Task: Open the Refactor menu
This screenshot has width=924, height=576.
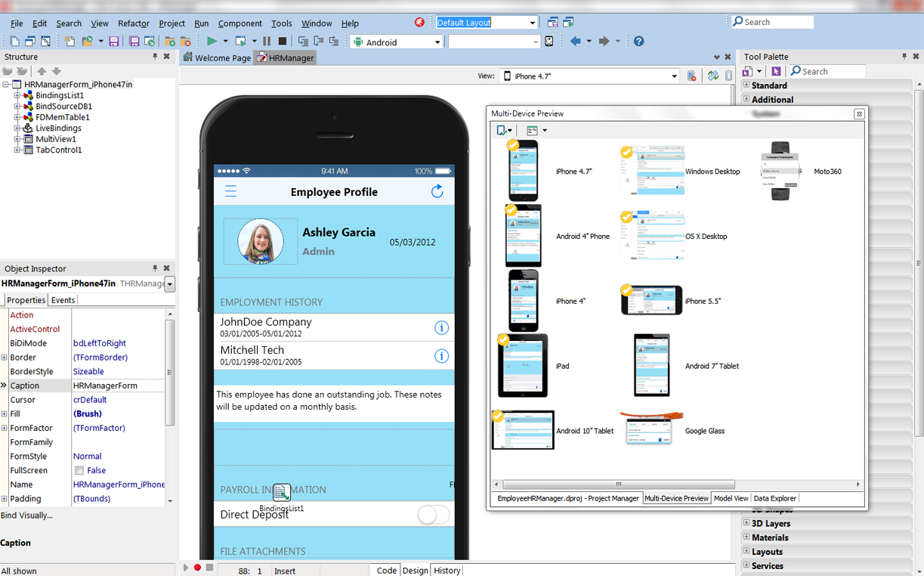Action: [134, 23]
